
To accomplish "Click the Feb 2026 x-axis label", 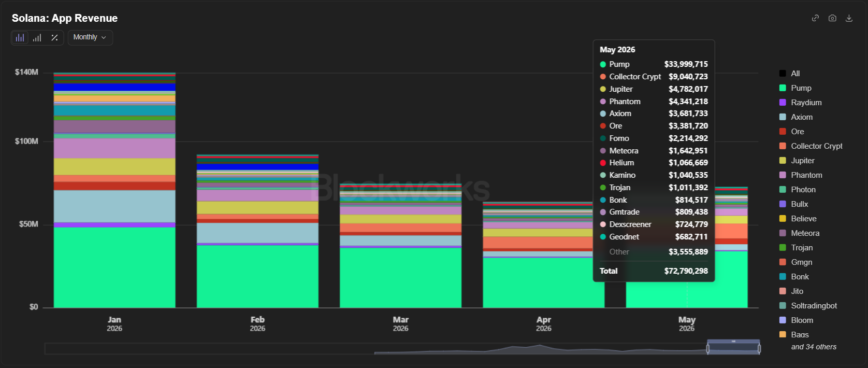I will tap(257, 323).
